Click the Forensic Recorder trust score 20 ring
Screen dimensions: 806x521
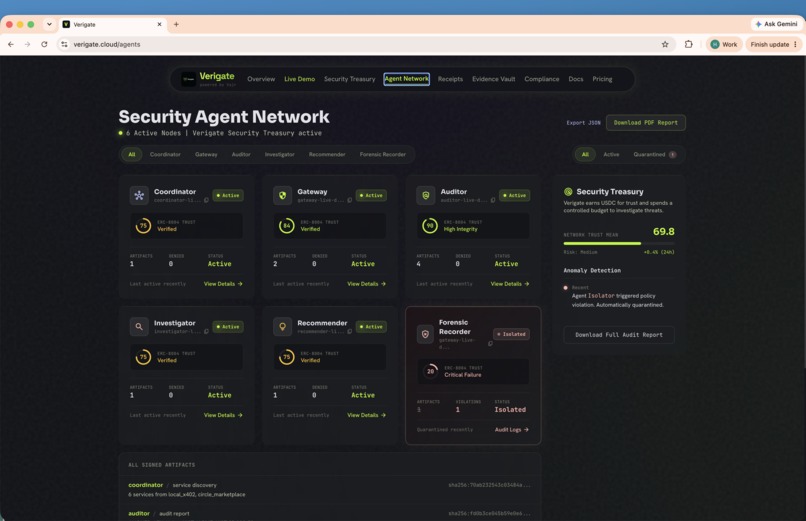[x=430, y=371]
